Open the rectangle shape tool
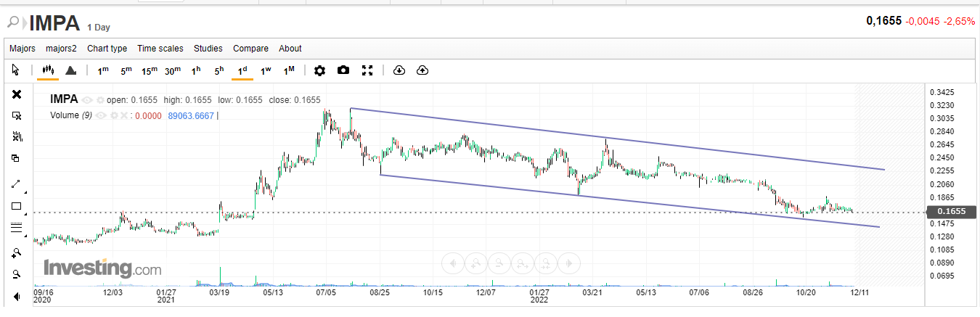This screenshot has height=317, width=980. 17,206
